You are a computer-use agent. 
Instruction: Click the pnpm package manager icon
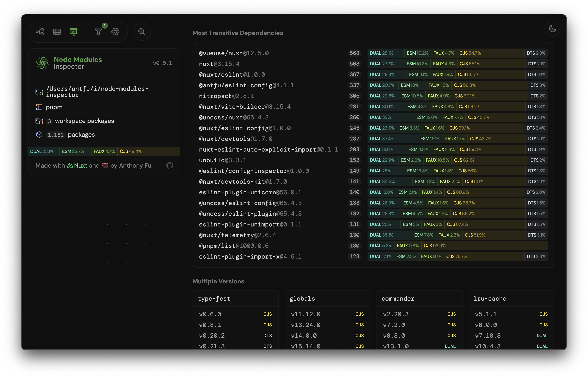39,107
